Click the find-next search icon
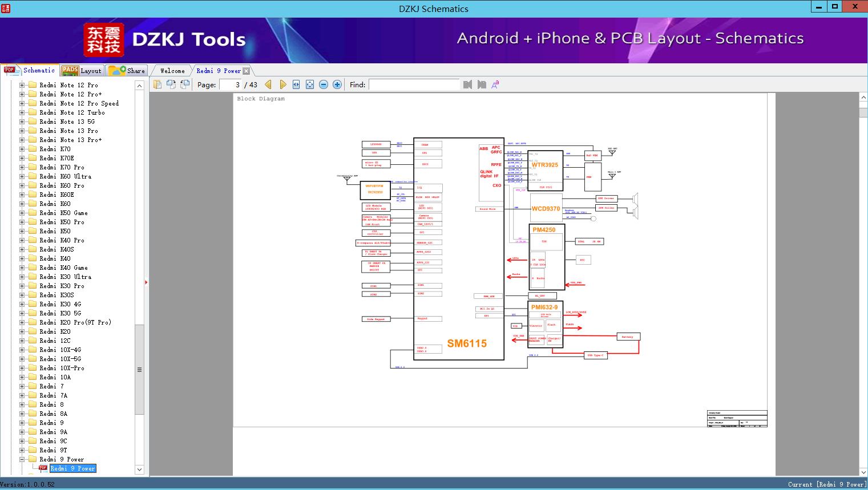The height and width of the screenshot is (490, 868). tap(481, 84)
